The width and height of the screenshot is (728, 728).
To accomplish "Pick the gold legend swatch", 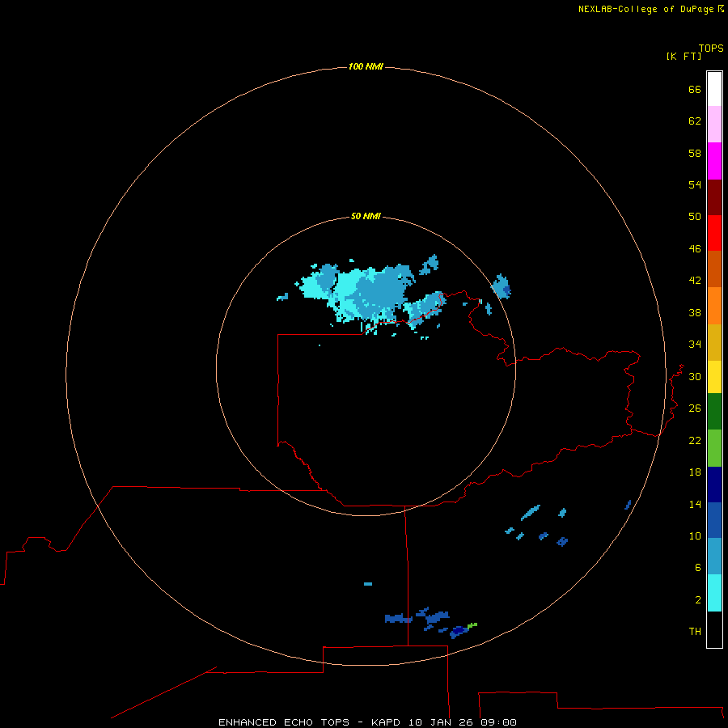I will [714, 342].
